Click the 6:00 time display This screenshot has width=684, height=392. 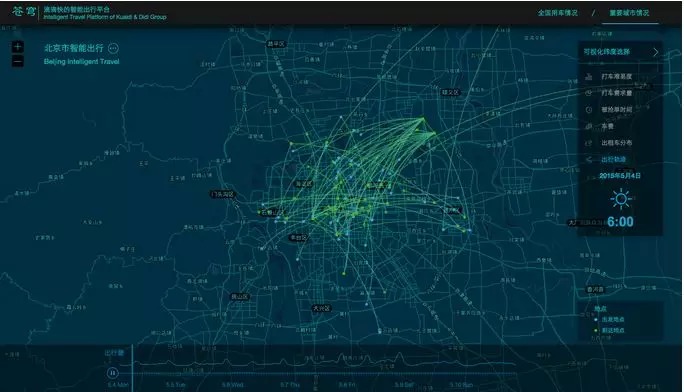(620, 222)
